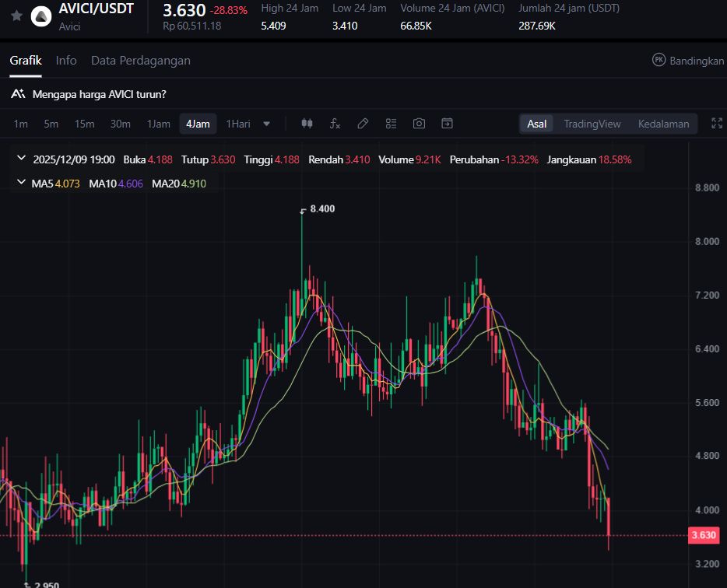Select the pencil drawing tool
727x588 pixels.
coord(363,124)
